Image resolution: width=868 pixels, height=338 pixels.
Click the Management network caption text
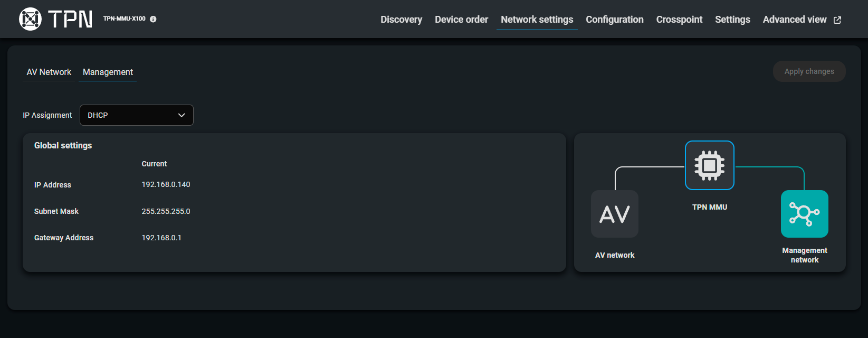pyautogui.click(x=805, y=255)
